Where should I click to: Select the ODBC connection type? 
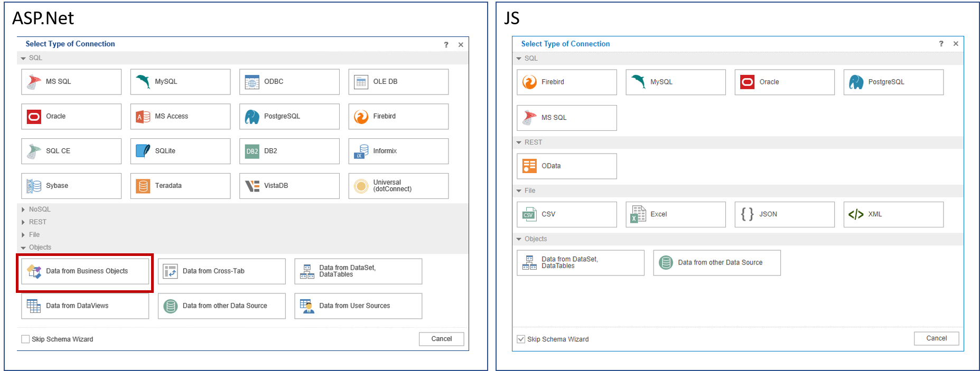coord(290,82)
